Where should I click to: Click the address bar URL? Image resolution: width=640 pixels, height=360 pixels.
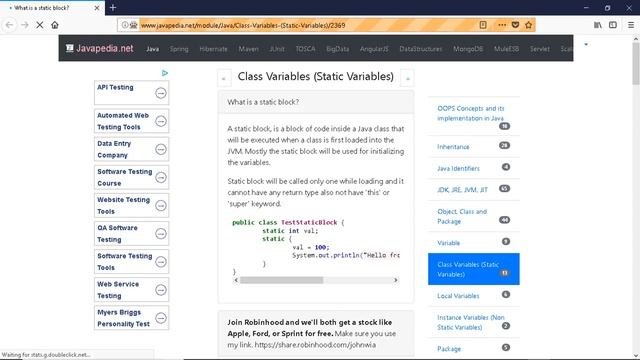tap(243, 25)
